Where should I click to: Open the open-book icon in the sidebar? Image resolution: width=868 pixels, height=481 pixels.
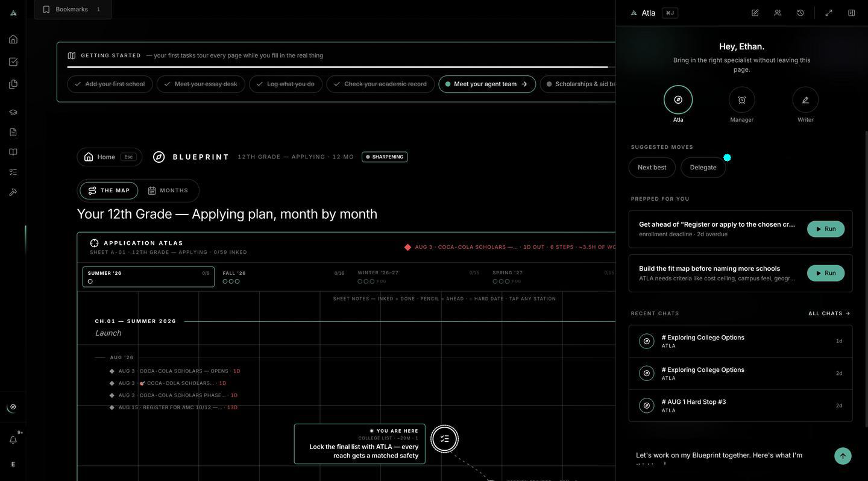pos(13,152)
